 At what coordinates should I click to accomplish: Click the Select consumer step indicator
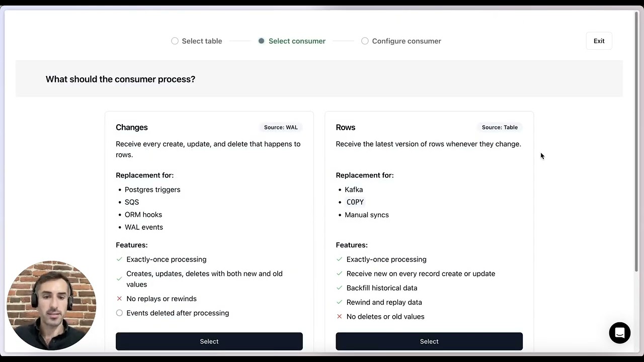click(261, 41)
